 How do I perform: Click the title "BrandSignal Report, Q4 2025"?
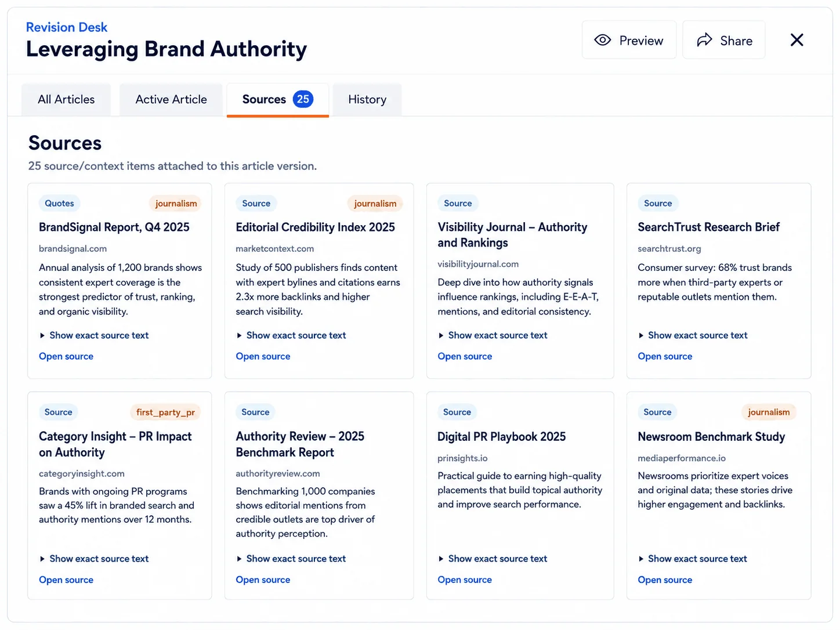point(114,227)
